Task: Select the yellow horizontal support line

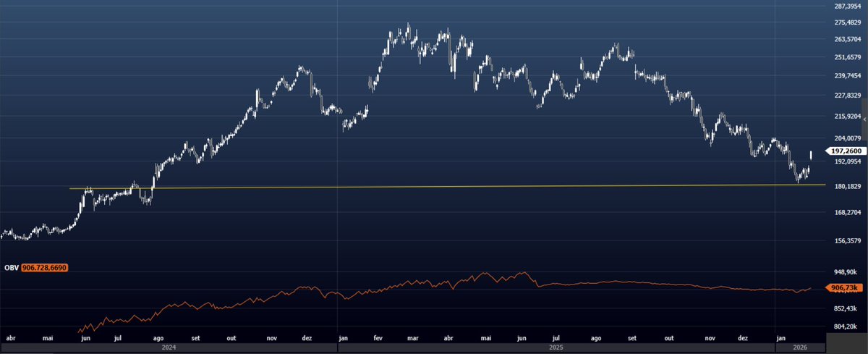Action: [x=447, y=187]
